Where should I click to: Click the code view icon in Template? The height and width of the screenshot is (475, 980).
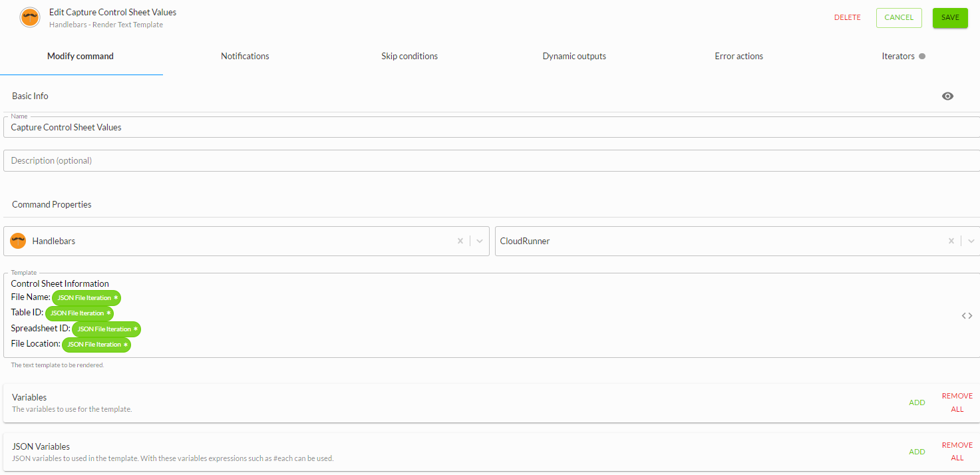coord(967,316)
